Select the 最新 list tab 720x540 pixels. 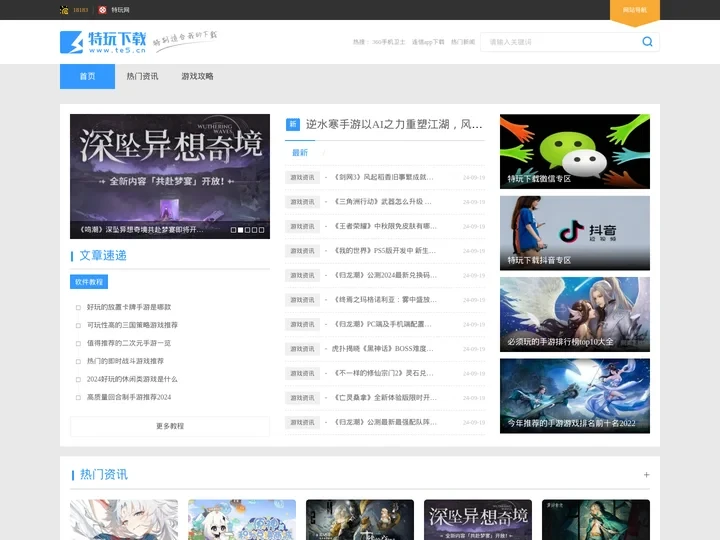point(300,152)
